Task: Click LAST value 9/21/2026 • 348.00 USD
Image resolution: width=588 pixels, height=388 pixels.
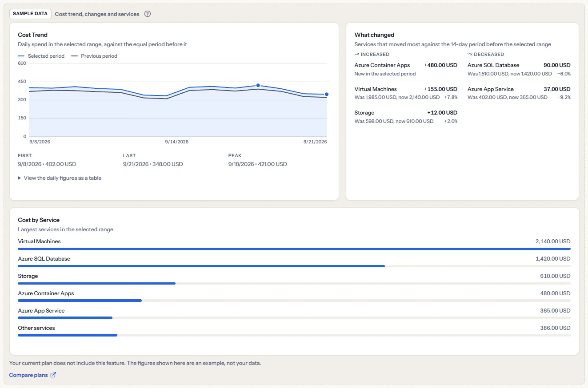Action: 153,164
